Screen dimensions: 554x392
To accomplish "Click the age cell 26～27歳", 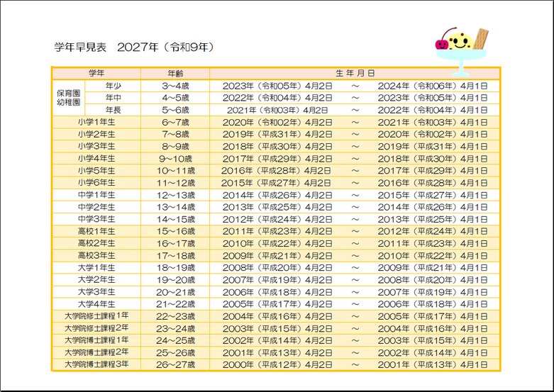I will 175,364.
